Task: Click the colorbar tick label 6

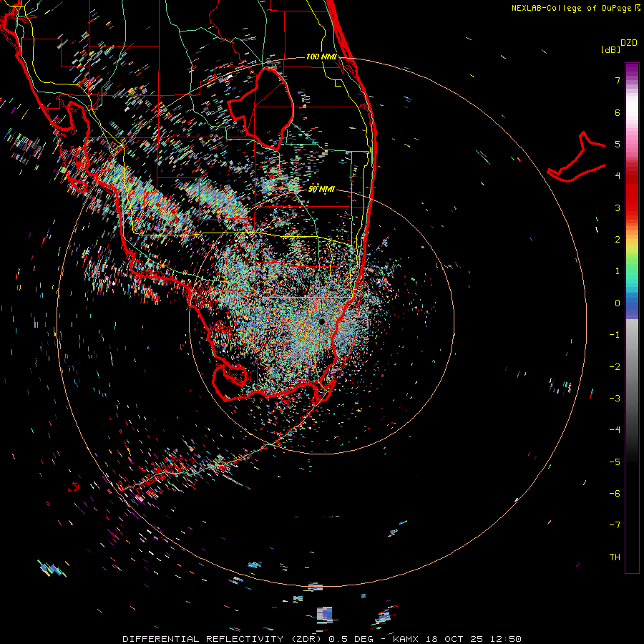Action: tap(618, 112)
